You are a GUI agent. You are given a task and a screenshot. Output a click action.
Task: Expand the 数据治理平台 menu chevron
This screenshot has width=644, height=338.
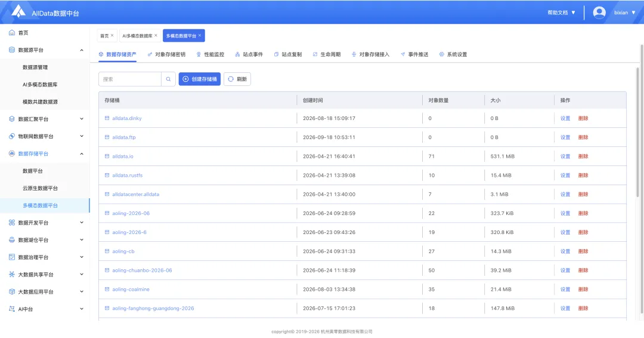pyautogui.click(x=81, y=257)
